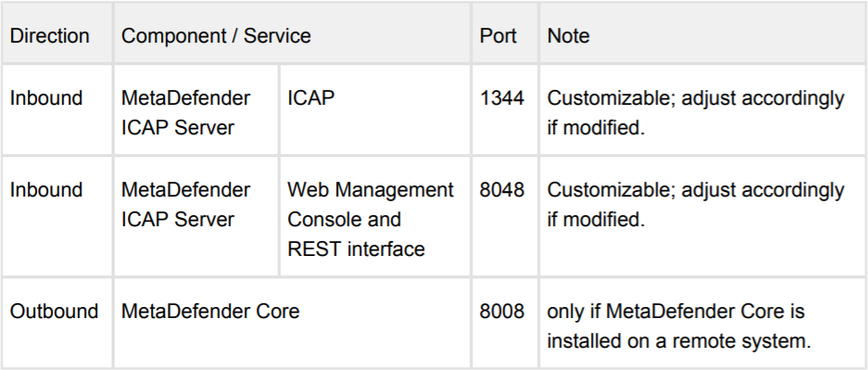
Task: Select Web Management Console and REST interface cell
Action: click(x=375, y=217)
